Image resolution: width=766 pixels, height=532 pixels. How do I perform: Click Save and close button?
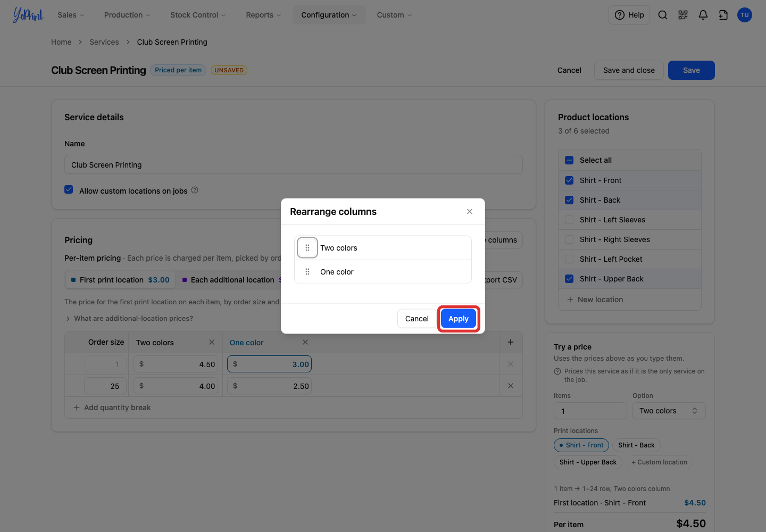click(x=629, y=70)
